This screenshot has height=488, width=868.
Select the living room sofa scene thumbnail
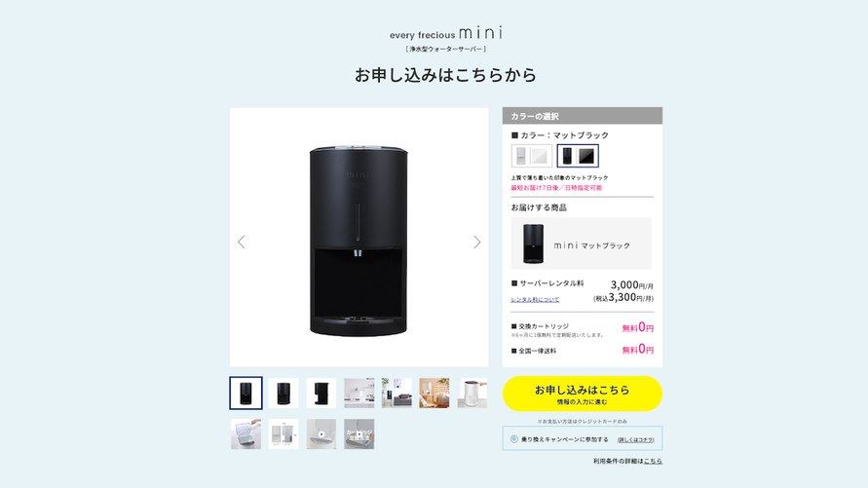click(x=396, y=393)
